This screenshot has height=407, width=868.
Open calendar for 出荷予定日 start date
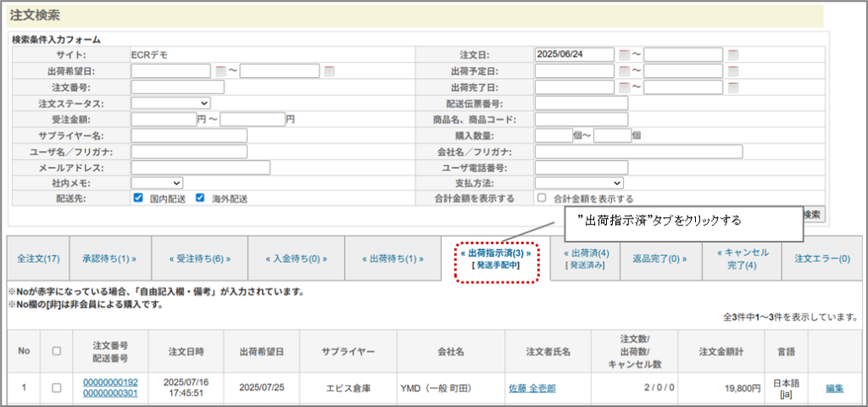[x=624, y=71]
